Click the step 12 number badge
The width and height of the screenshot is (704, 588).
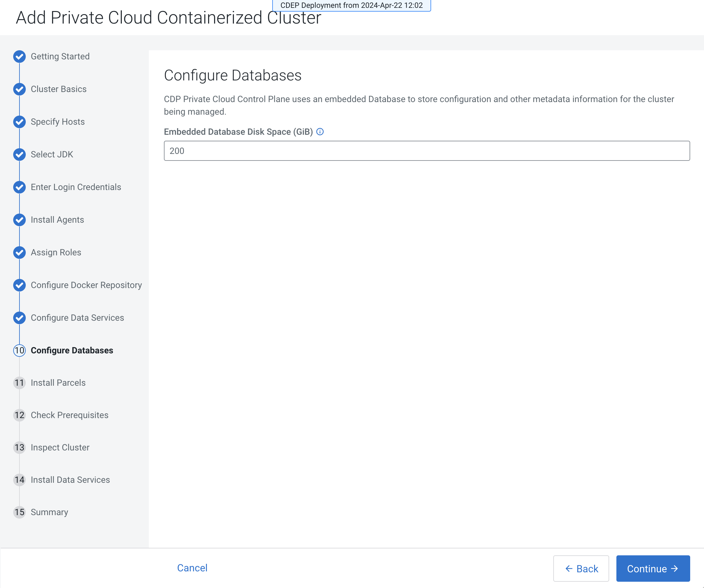19,415
